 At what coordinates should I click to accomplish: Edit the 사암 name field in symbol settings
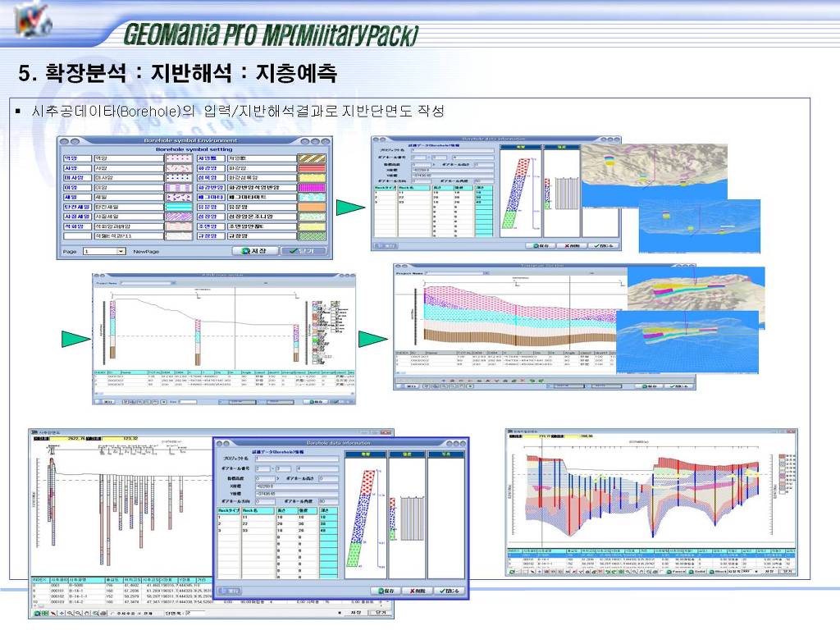[x=128, y=168]
